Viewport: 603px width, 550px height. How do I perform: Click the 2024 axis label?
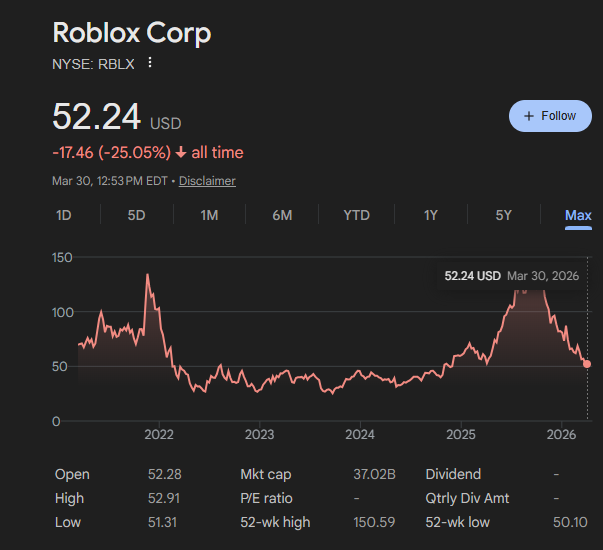[360, 435]
